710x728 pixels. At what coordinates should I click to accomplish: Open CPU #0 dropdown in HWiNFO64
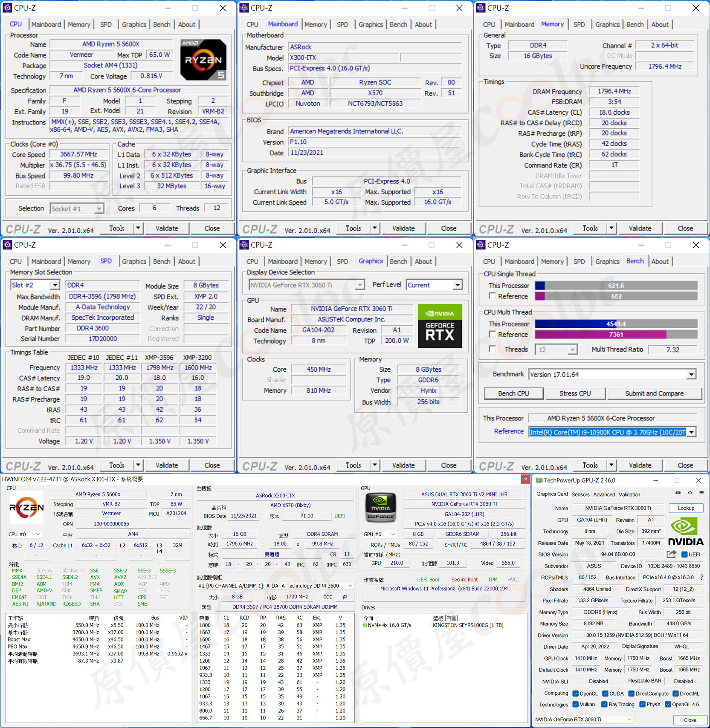(24, 534)
